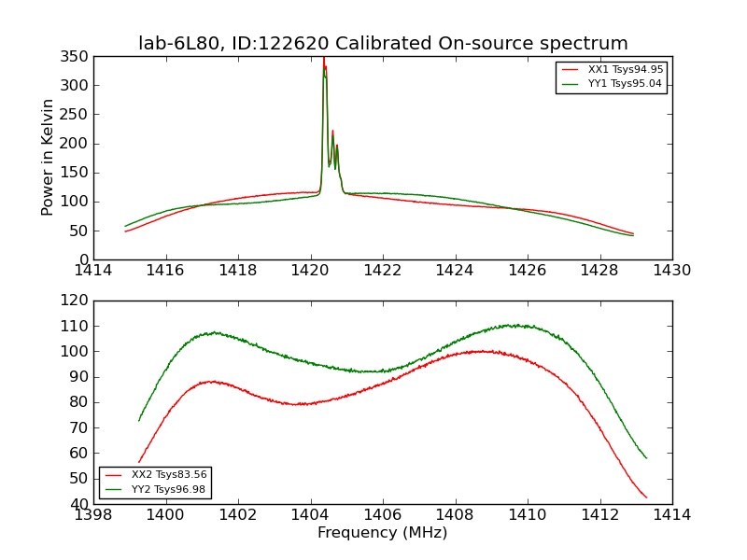The width and height of the screenshot is (747, 560).
Task: Click the green YY2 legend line swatch
Action: pyautogui.click(x=113, y=489)
